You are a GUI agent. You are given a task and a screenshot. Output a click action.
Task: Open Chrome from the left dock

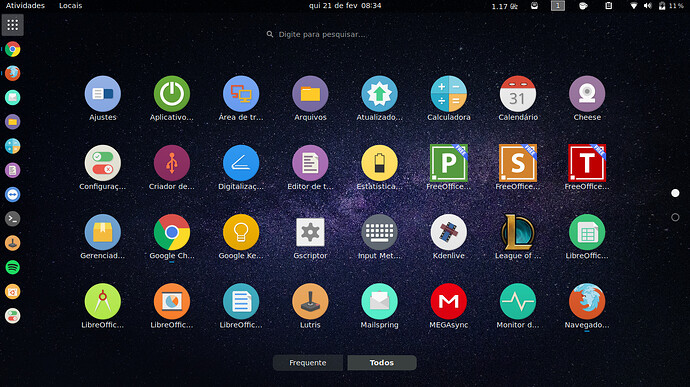click(x=12, y=49)
